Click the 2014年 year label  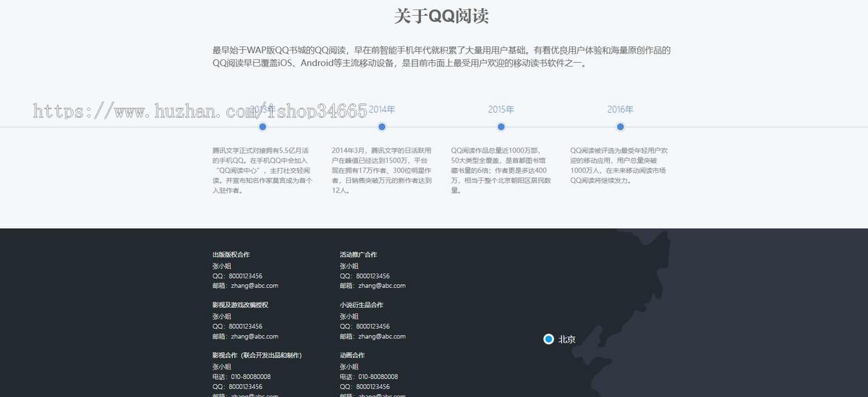[382, 110]
